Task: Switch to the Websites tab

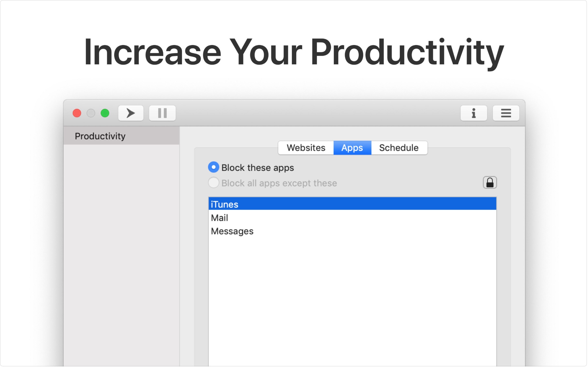Action: click(306, 148)
